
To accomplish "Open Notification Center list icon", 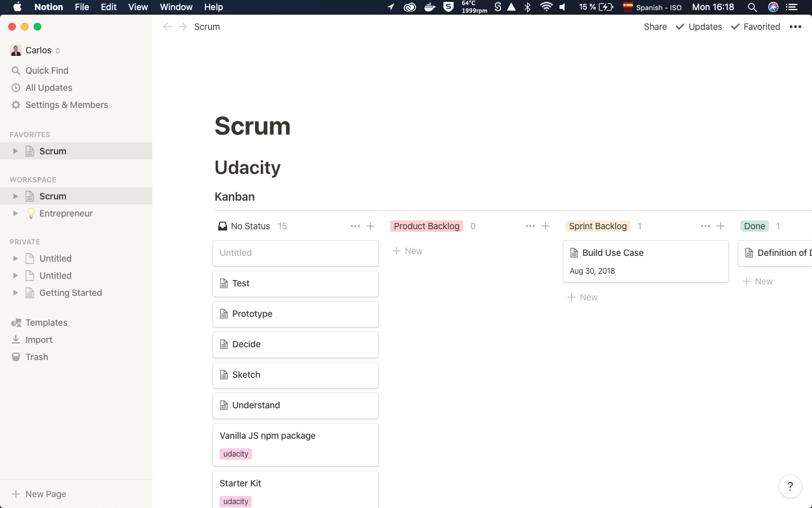I will [792, 7].
